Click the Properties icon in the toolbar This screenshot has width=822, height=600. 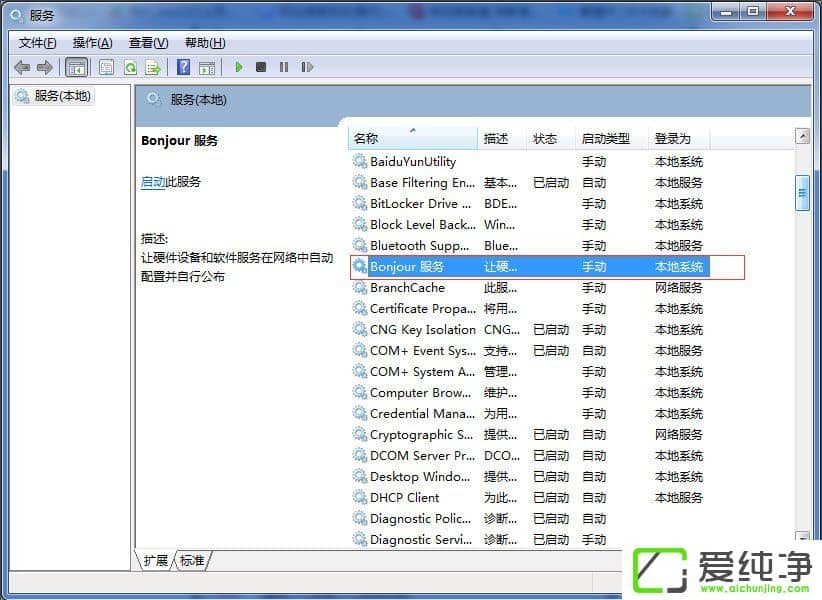click(106, 67)
